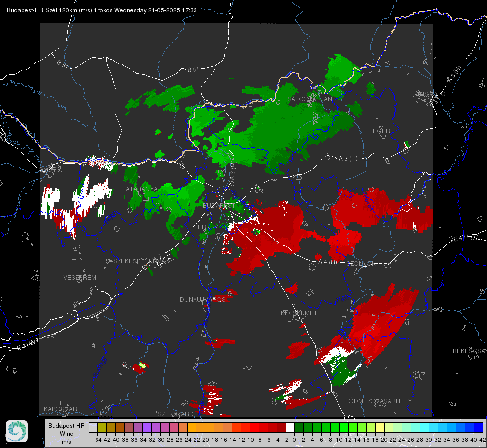
Task: Click the 20 legend value
Action: coord(384,440)
